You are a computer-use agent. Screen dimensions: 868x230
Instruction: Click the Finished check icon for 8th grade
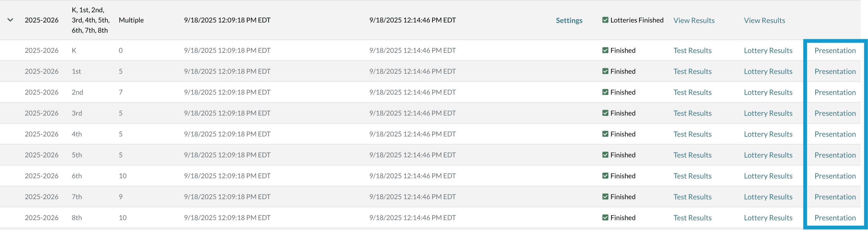tap(605, 217)
